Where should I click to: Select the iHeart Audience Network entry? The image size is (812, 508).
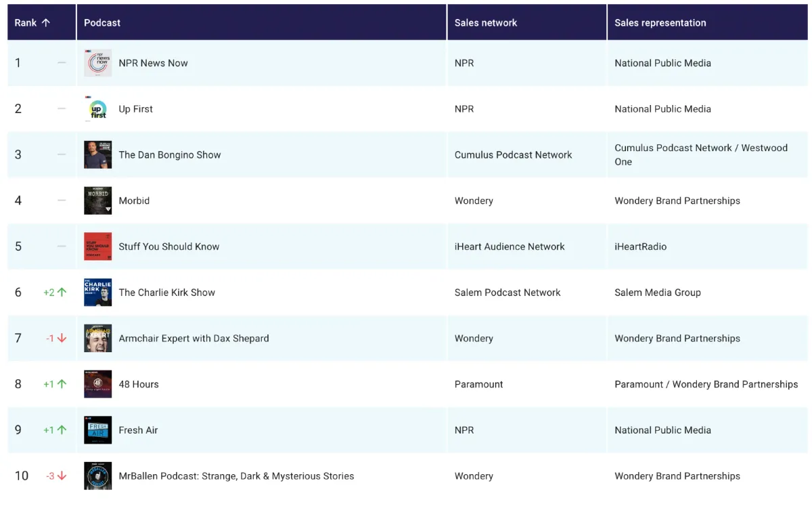coord(510,247)
